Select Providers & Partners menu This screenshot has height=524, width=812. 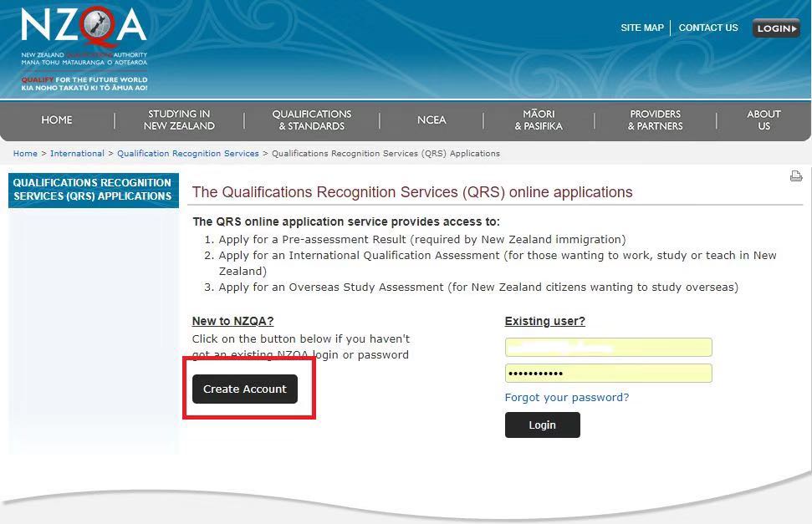(655, 120)
